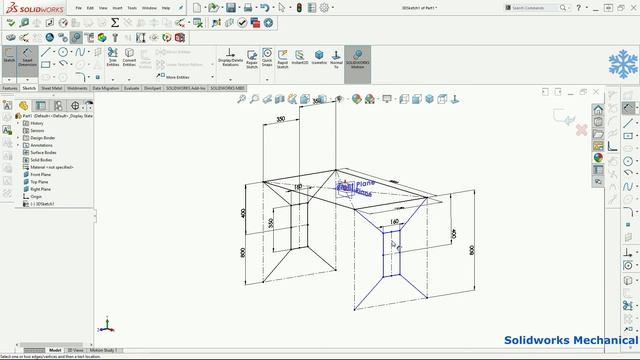Click the exit sketch red X confirmation icon
Image resolution: width=640 pixels, height=360 pixels.
[582, 130]
